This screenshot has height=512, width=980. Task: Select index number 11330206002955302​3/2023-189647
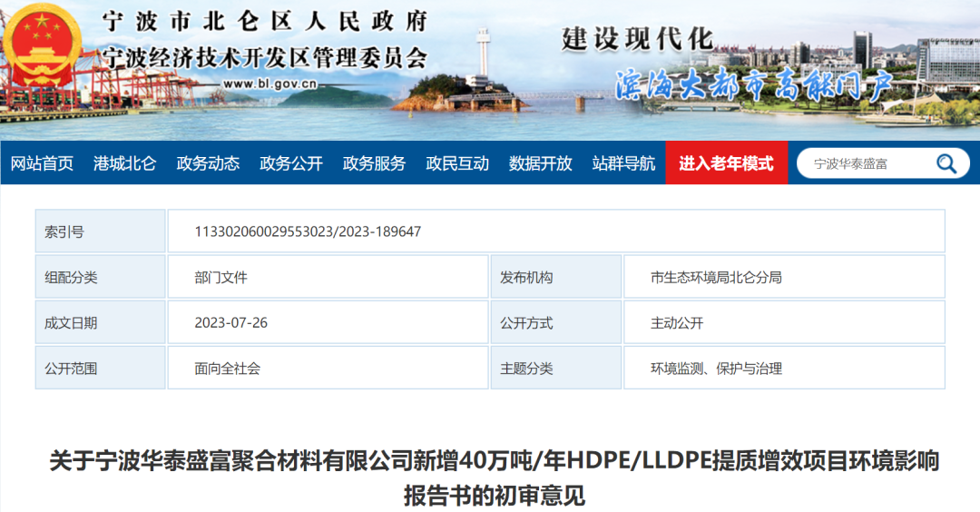coord(308,231)
